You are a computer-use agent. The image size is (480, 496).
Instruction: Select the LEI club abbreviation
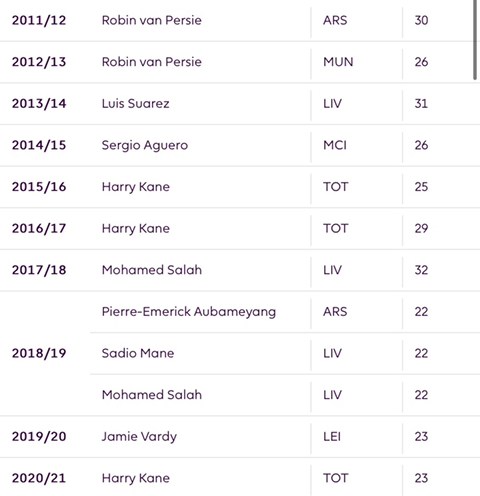[x=332, y=437]
